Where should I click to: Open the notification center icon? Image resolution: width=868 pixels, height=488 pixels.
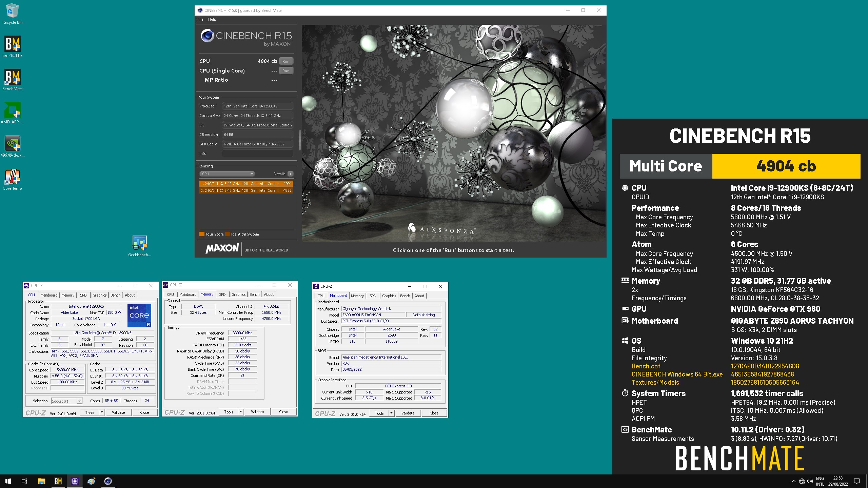[x=857, y=481]
